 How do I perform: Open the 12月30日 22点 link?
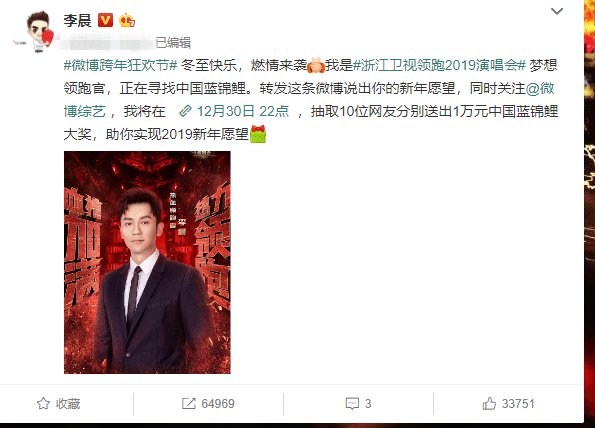[x=243, y=111]
